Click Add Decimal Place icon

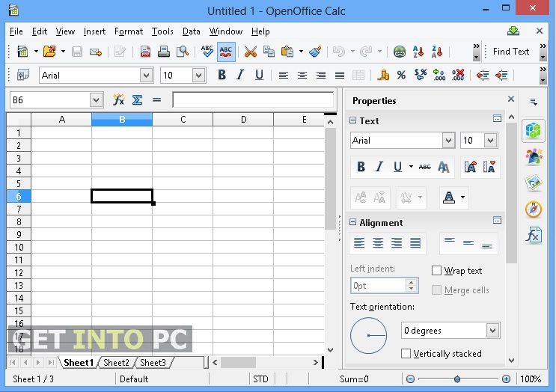(439, 75)
